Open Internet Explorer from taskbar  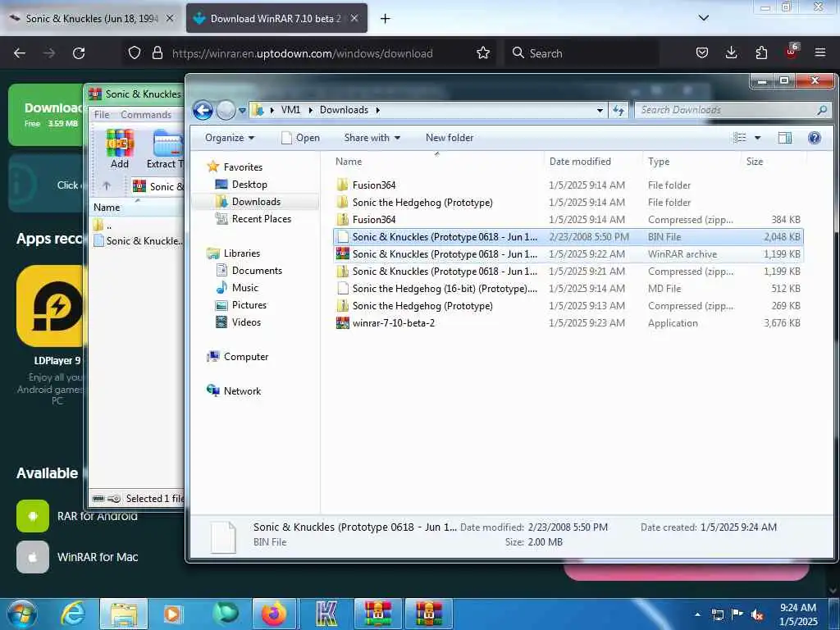pos(73,614)
